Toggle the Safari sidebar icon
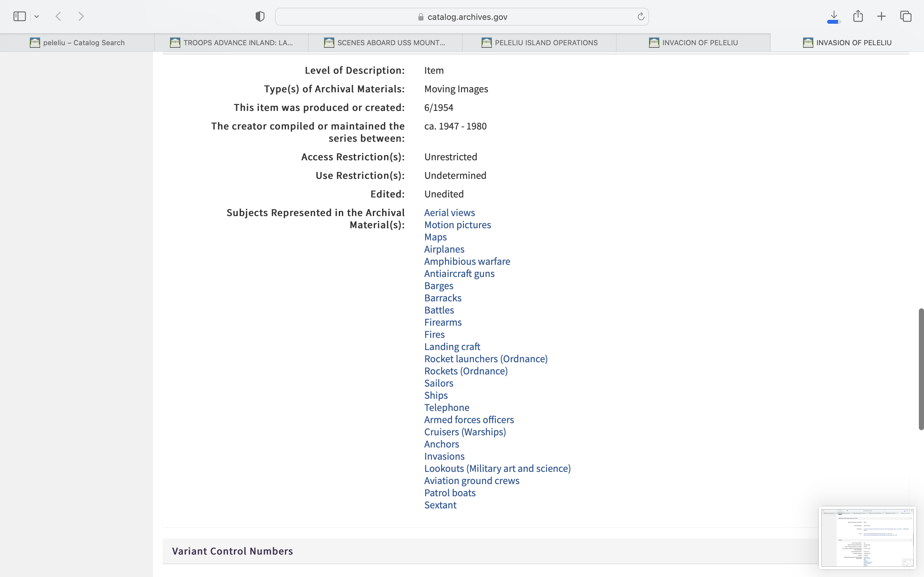Screen dimensions: 924x577 [x=20, y=16]
